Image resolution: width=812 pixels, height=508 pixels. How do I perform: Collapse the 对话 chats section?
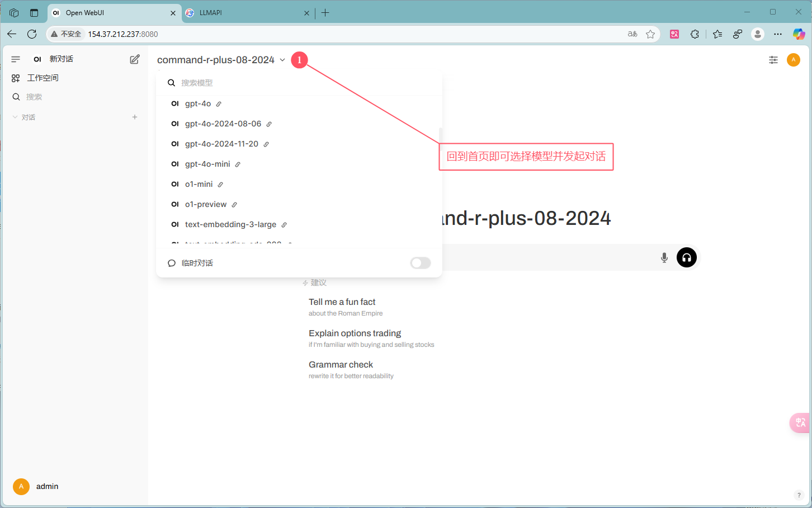(x=24, y=117)
